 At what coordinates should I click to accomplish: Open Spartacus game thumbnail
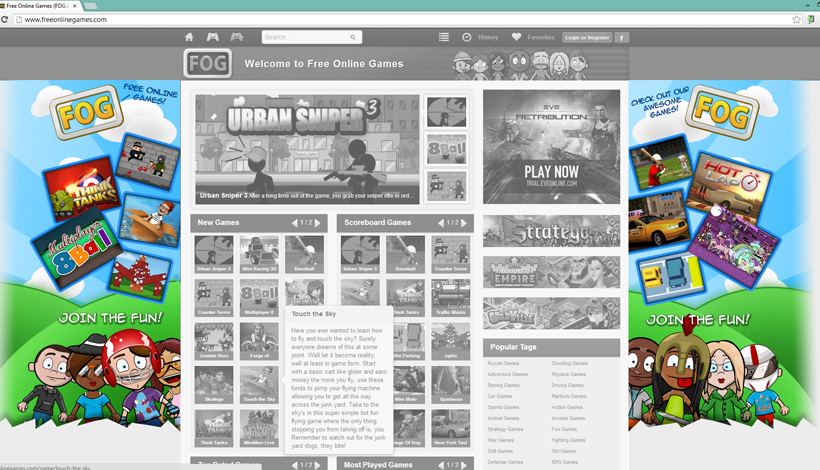[450, 384]
